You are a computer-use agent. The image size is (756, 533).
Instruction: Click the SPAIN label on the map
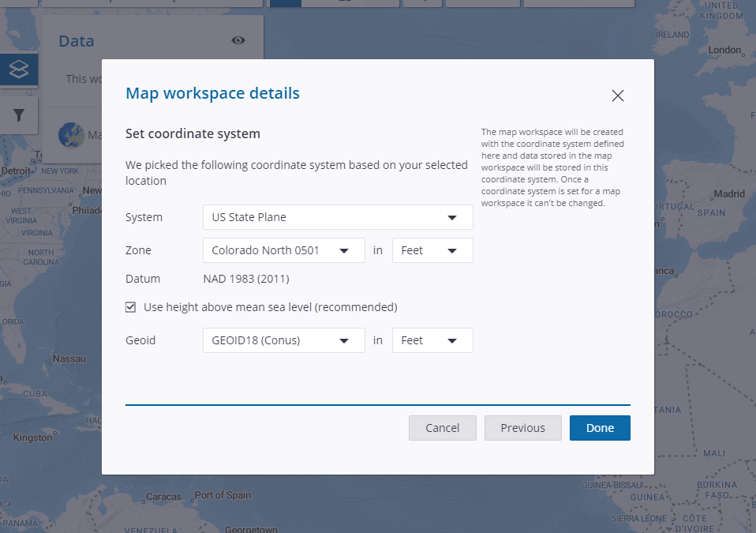pos(711,212)
